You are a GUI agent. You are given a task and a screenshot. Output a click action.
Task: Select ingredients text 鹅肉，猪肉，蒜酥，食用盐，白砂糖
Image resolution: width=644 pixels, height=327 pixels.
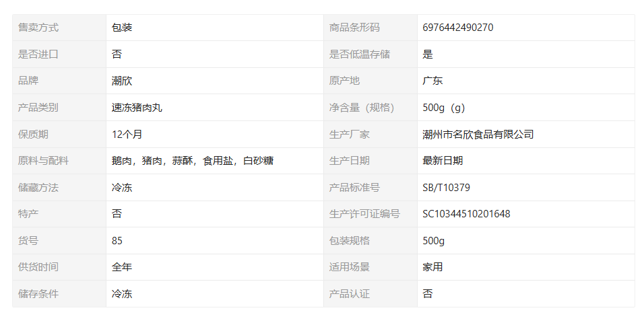(x=193, y=161)
